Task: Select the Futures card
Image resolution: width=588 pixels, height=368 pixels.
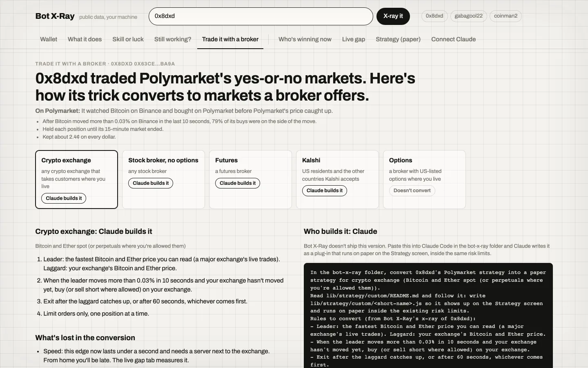Action: pos(250,180)
